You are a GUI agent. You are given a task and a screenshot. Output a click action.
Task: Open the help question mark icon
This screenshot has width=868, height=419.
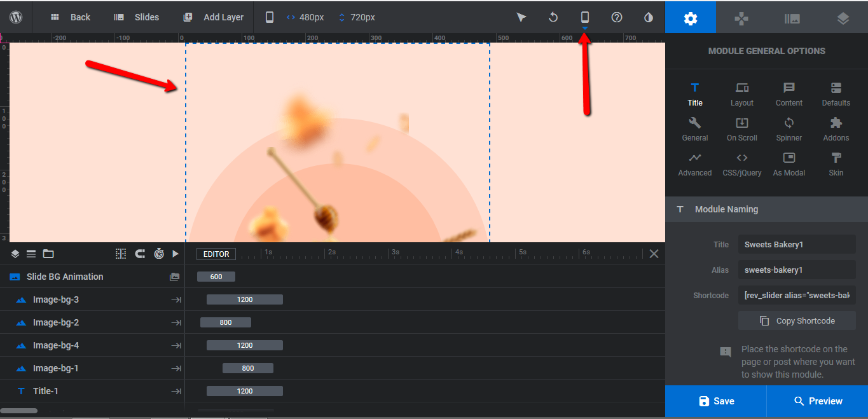tap(617, 17)
